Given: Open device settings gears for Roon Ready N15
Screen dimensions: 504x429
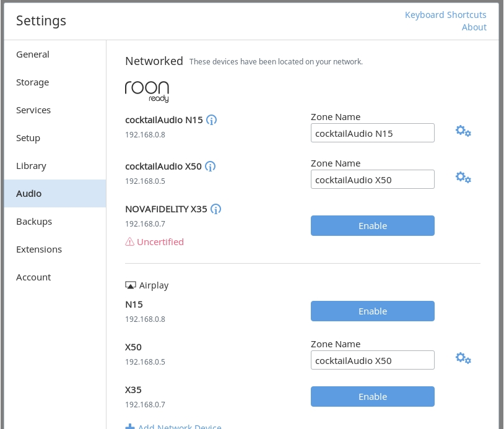Looking at the screenshot, I should pos(463,131).
